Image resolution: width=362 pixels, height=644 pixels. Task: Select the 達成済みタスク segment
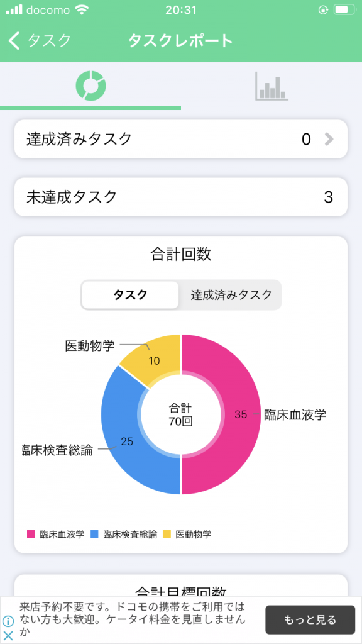click(x=231, y=295)
